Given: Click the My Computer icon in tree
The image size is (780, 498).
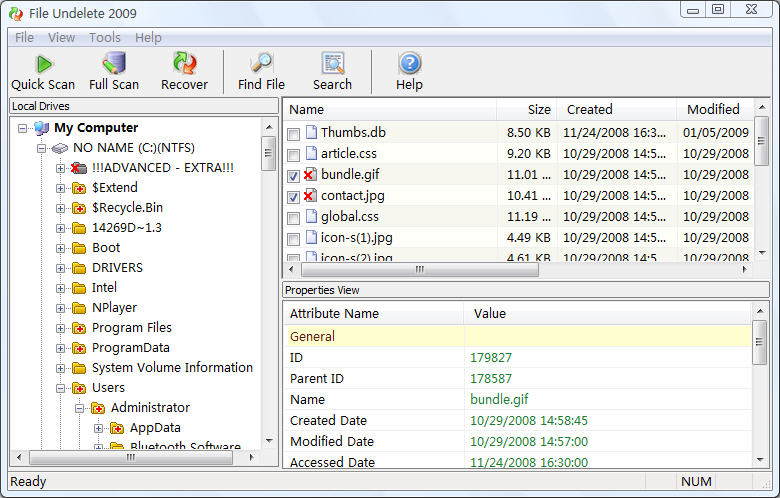Looking at the screenshot, I should [x=42, y=128].
